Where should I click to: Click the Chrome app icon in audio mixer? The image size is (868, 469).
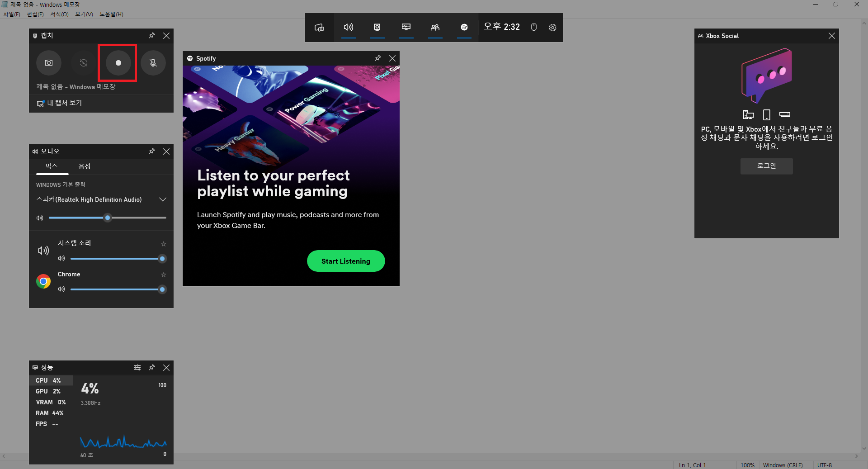pyautogui.click(x=43, y=281)
